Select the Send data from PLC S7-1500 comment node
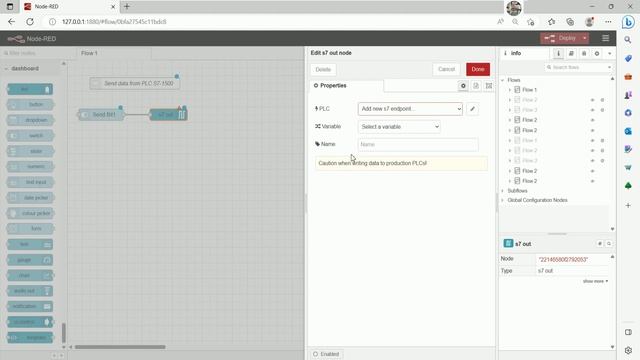Viewport: 640px width, 360px height. [134, 83]
